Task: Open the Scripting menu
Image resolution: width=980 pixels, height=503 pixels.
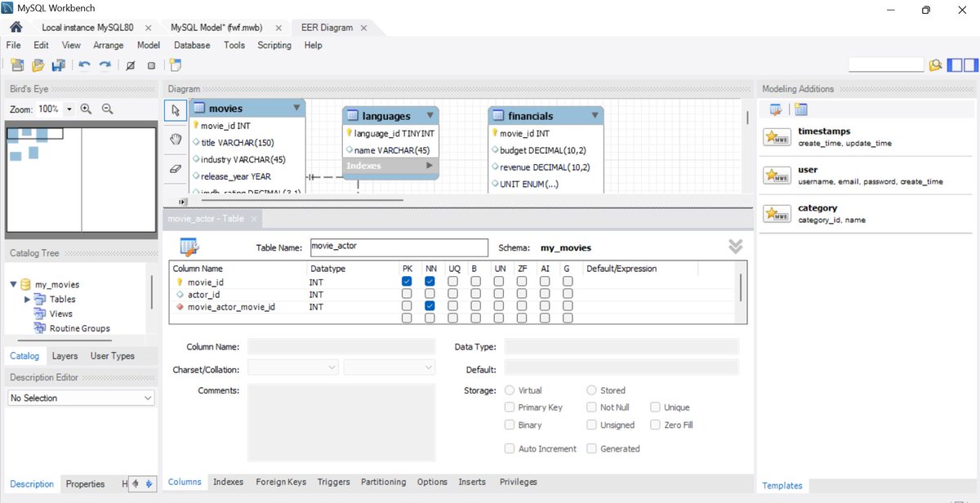Action: coord(274,46)
